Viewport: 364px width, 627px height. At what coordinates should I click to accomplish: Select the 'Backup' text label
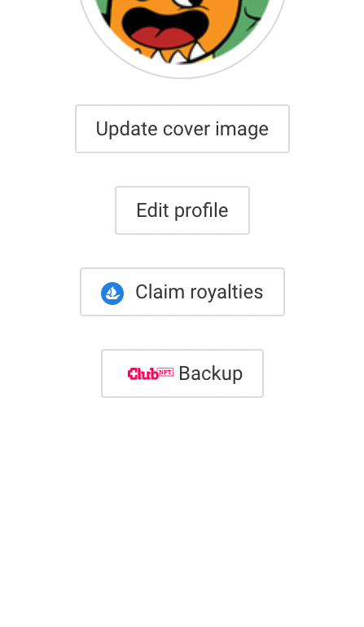[211, 374]
